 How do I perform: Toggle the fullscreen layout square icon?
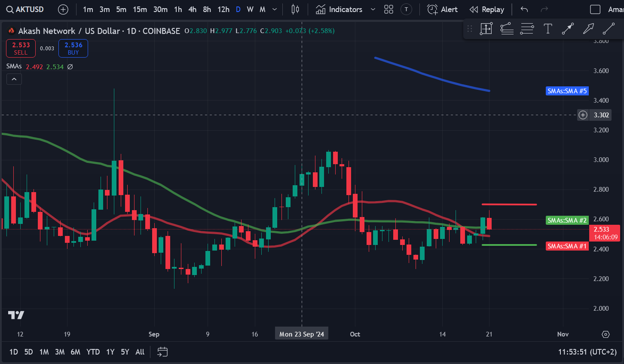point(595,9)
